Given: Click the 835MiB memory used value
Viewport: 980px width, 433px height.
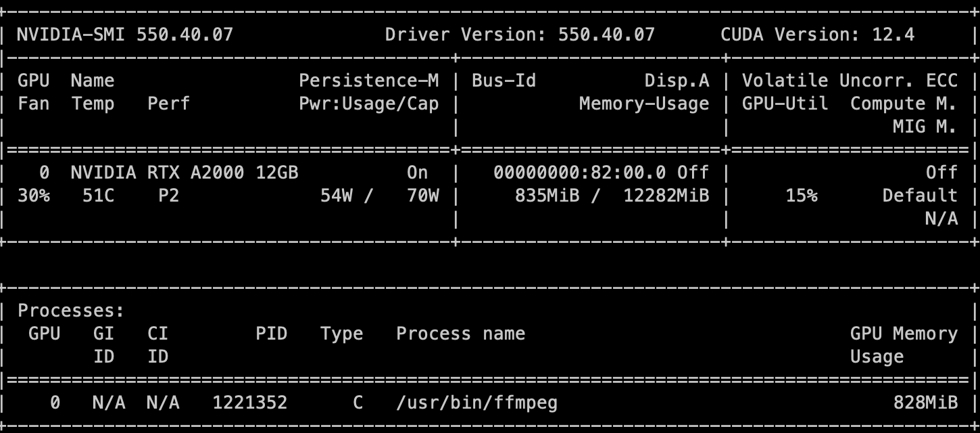Looking at the screenshot, I should (547, 196).
